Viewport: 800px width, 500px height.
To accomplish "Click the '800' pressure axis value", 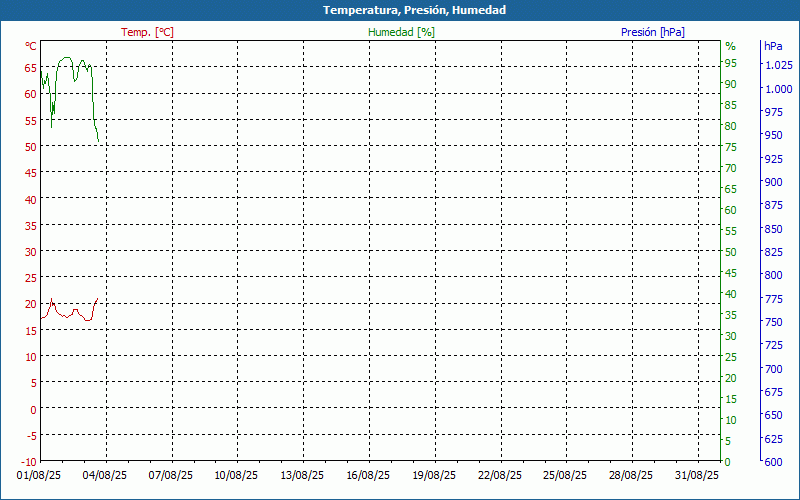I will (773, 275).
